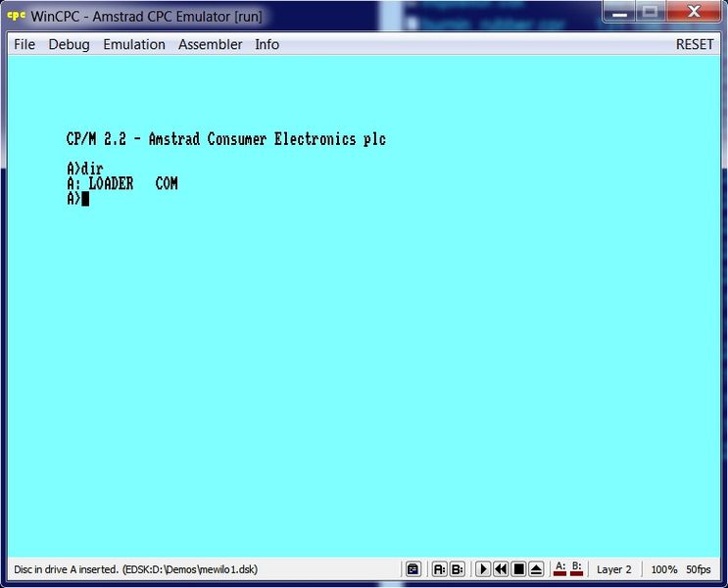
Task: Click the drive A: disc icon
Action: coord(439,569)
